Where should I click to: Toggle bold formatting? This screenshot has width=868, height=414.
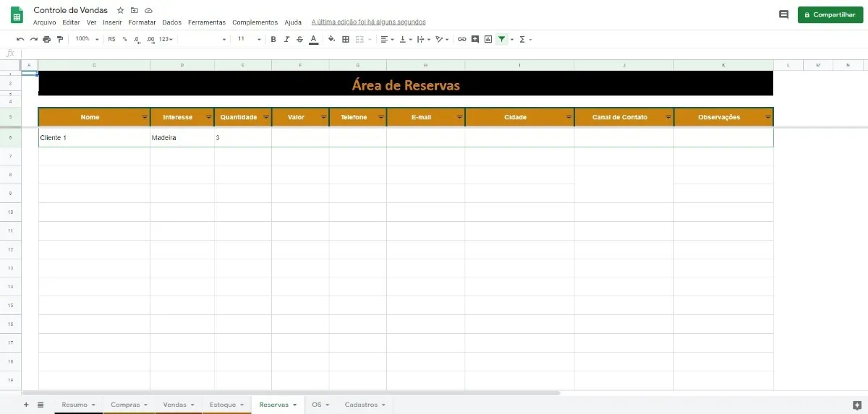coord(273,39)
